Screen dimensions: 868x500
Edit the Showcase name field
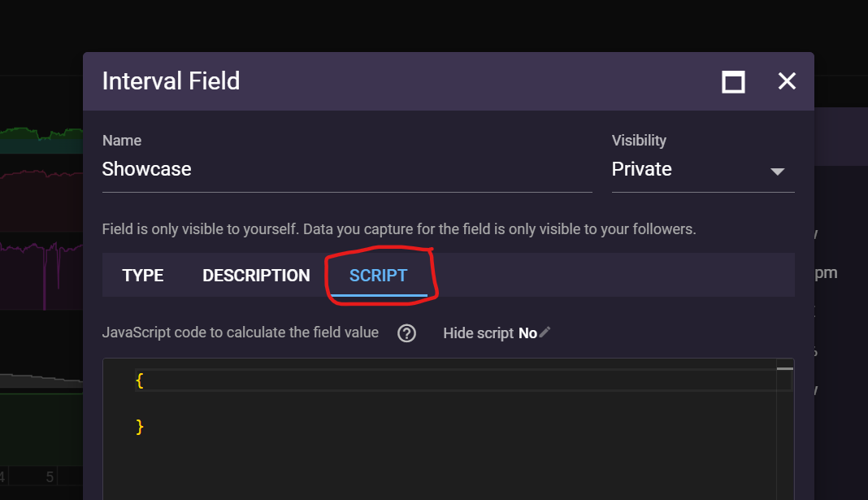tap(347, 169)
